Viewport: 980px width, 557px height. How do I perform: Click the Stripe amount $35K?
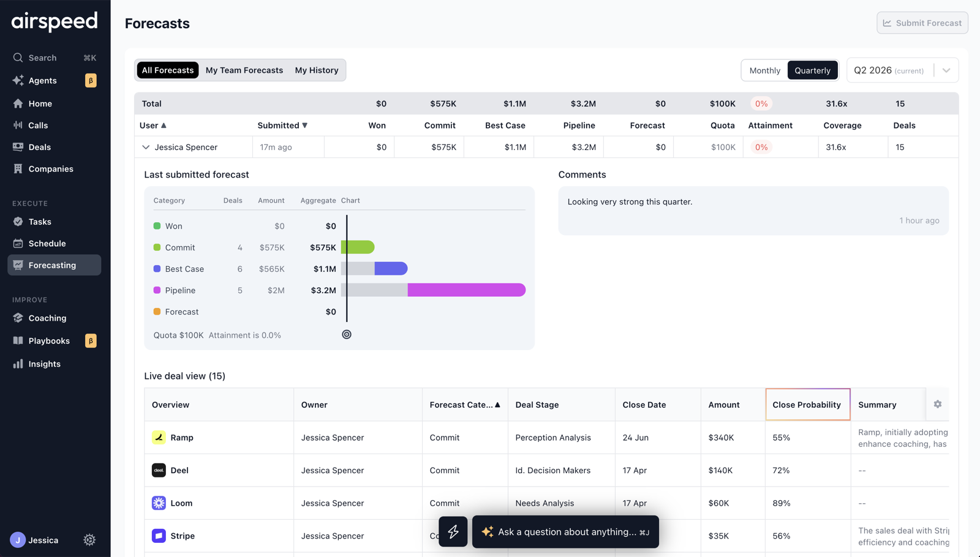718,536
